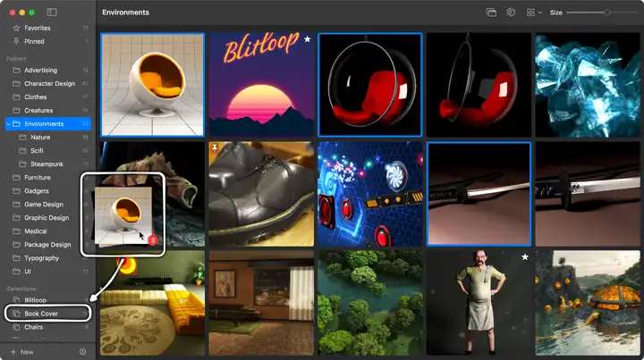This screenshot has width=644, height=360.
Task: Click the Nature folder icon
Action: point(22,138)
